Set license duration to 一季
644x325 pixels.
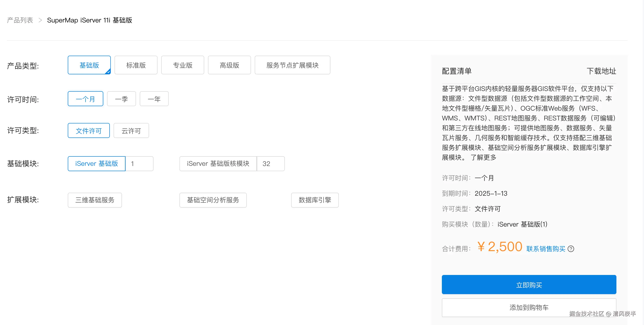(121, 99)
